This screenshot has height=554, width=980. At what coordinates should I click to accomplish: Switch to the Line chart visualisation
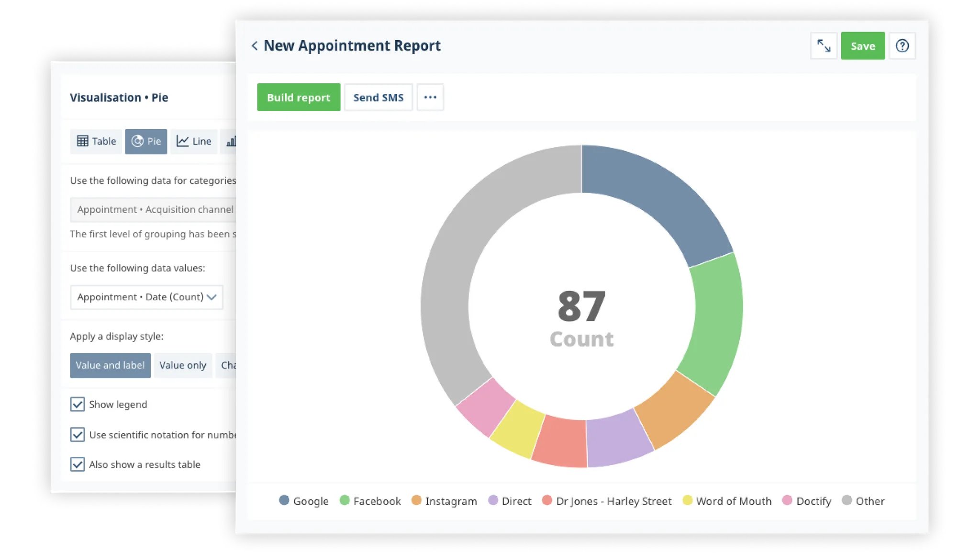pyautogui.click(x=193, y=141)
